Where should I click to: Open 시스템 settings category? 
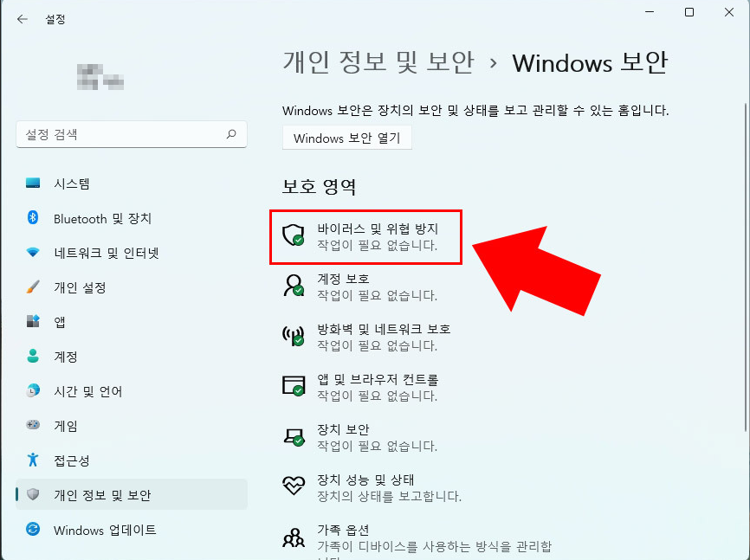coord(132,183)
